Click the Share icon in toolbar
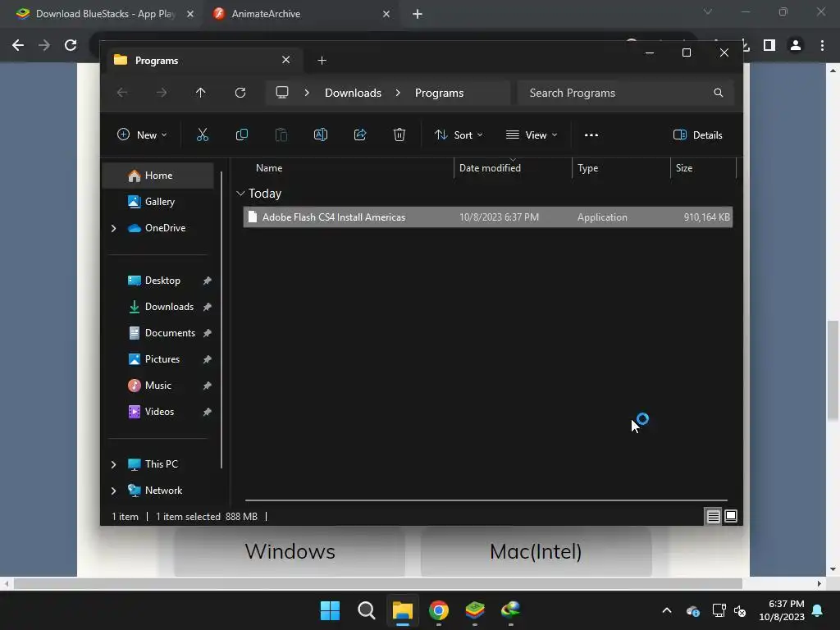The width and height of the screenshot is (840, 630). coord(360,135)
